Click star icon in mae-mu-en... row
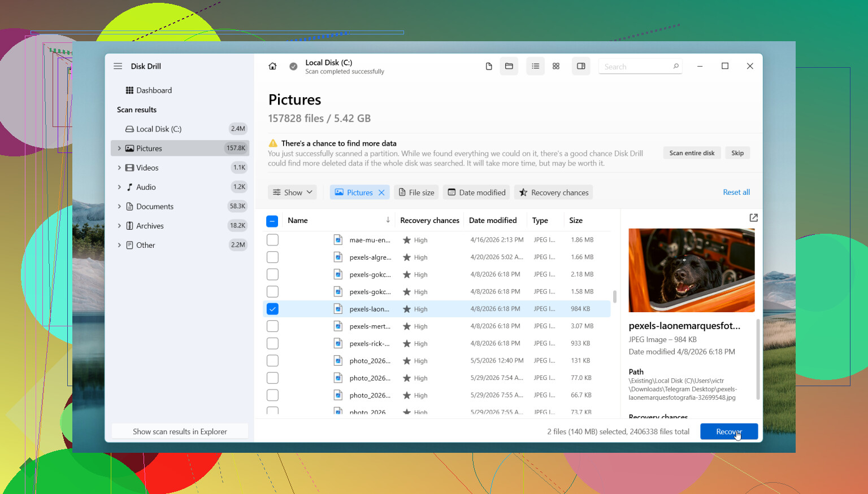 point(406,240)
